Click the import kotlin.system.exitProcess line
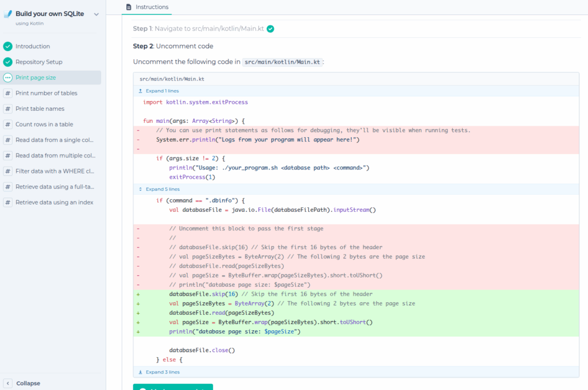The width and height of the screenshot is (588, 390). tap(195, 102)
